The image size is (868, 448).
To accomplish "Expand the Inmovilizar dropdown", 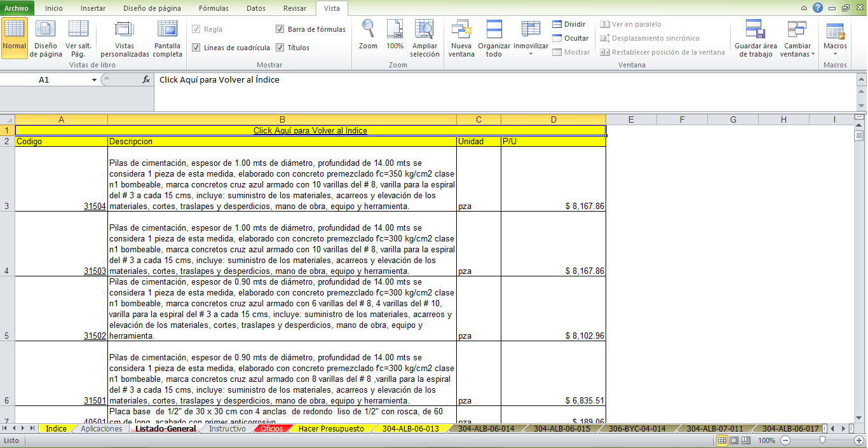I will [x=531, y=38].
